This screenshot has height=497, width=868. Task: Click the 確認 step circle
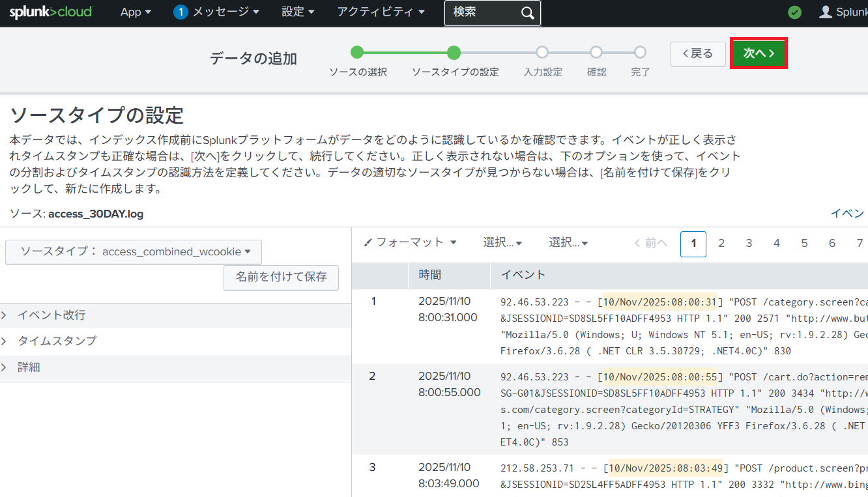596,53
